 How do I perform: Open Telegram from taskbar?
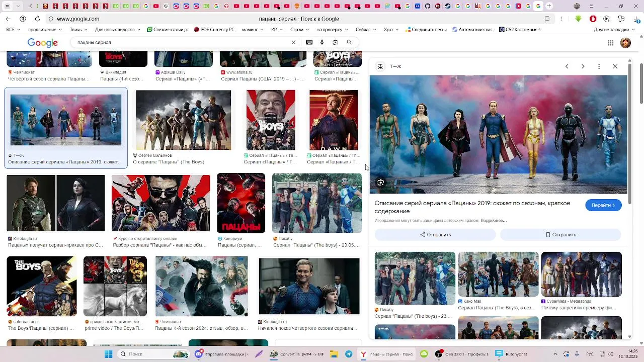pos(349,354)
